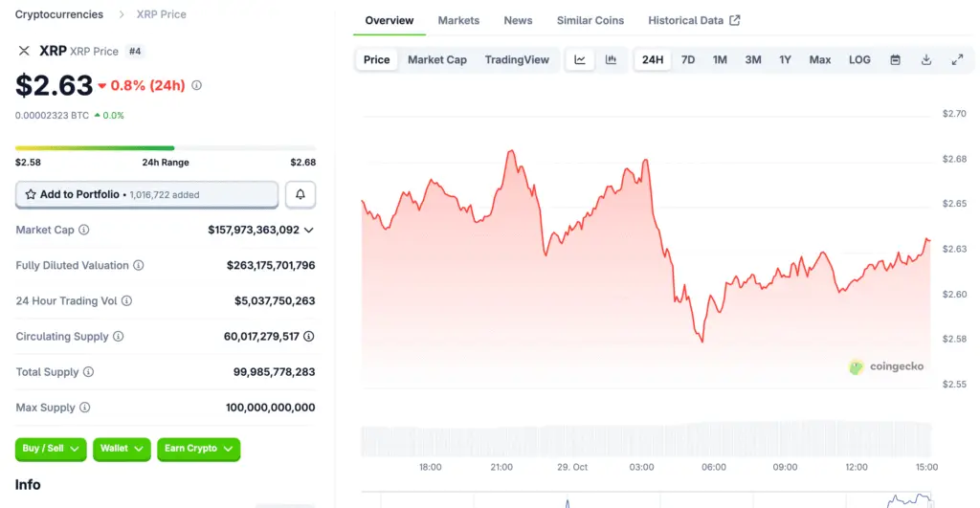The height and width of the screenshot is (508, 980).
Task: Open the Buy / Sell dropdown
Action: coord(51,449)
